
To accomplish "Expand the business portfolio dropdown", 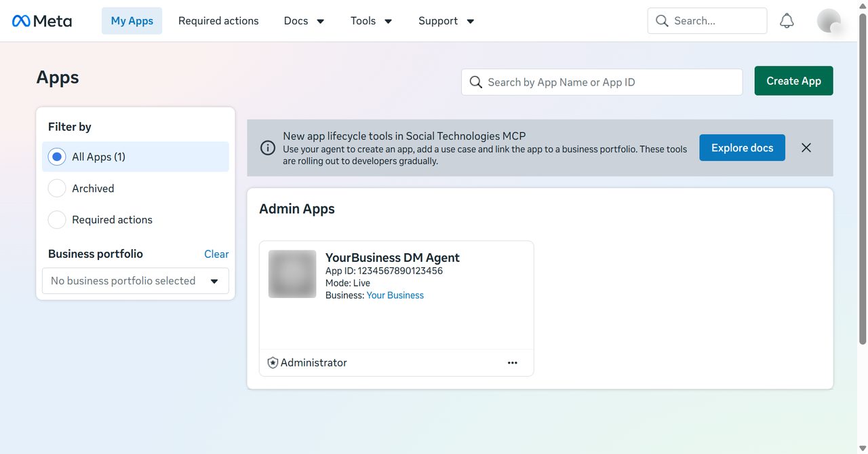I will point(136,281).
